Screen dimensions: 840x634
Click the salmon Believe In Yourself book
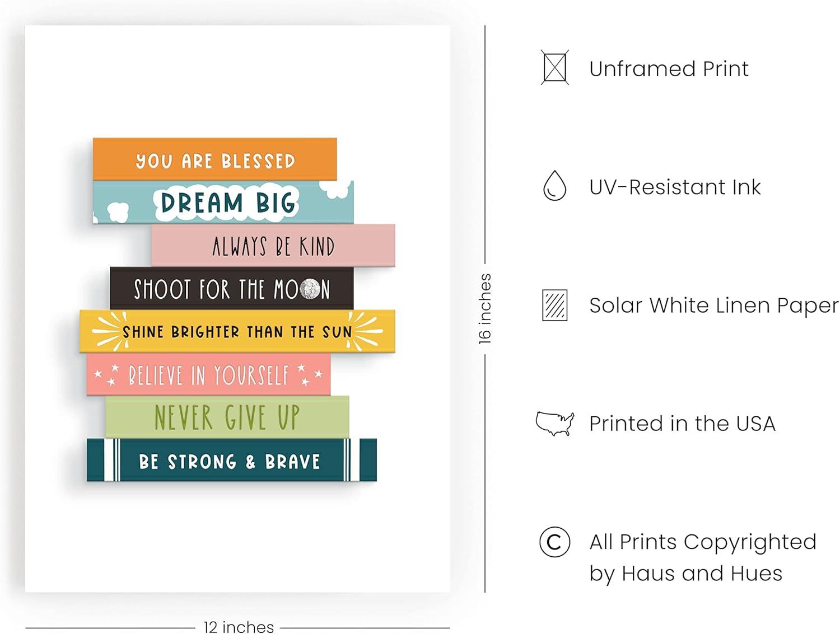[x=208, y=374]
